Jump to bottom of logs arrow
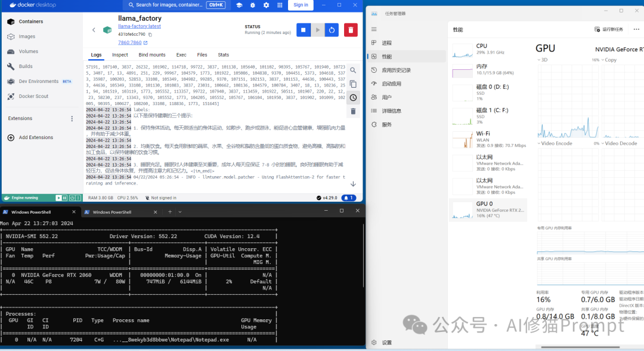644x351 pixels. 353,184
